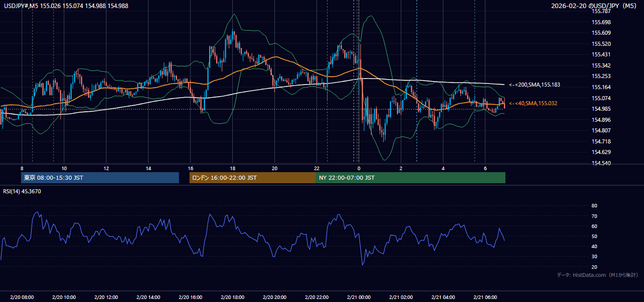The width and height of the screenshot is (644, 302).
Task: Click price level 155.698 on the axis
Action: 601,22
